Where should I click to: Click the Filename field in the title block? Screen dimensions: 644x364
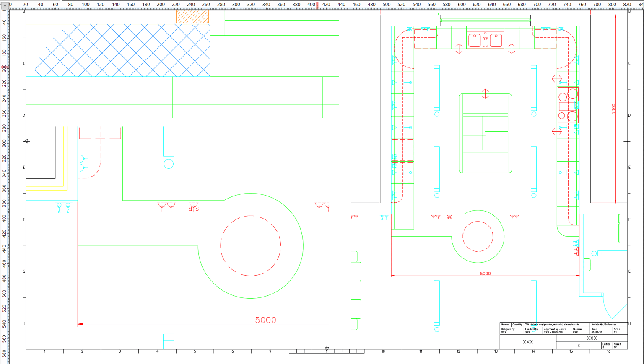[x=581, y=330]
